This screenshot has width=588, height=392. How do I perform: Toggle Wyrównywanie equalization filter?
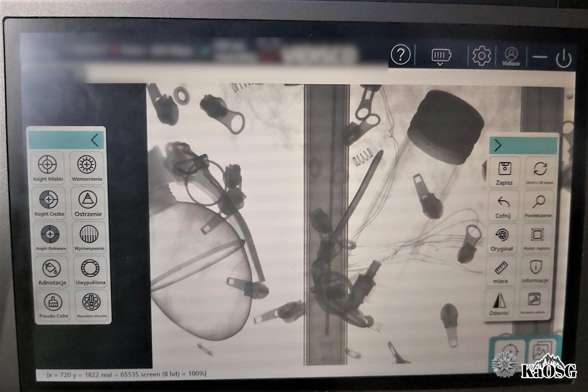(x=89, y=237)
